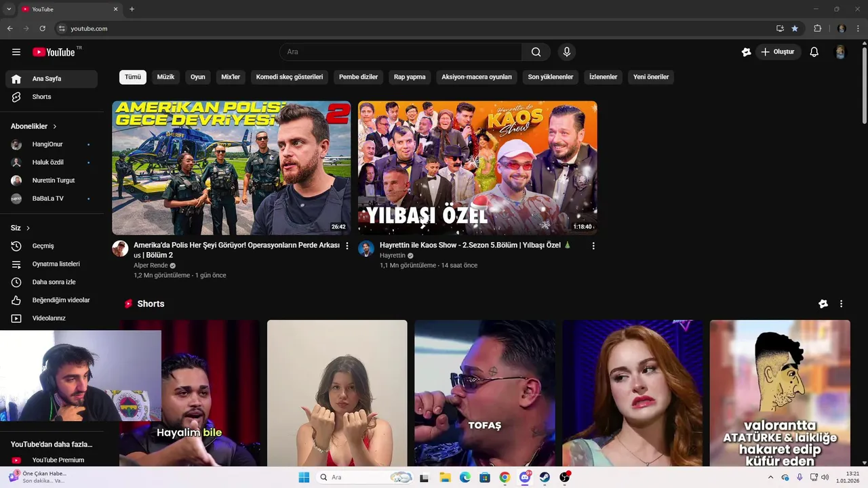The height and width of the screenshot is (488, 868).
Task: Open YouTube Premium link
Action: point(52,460)
